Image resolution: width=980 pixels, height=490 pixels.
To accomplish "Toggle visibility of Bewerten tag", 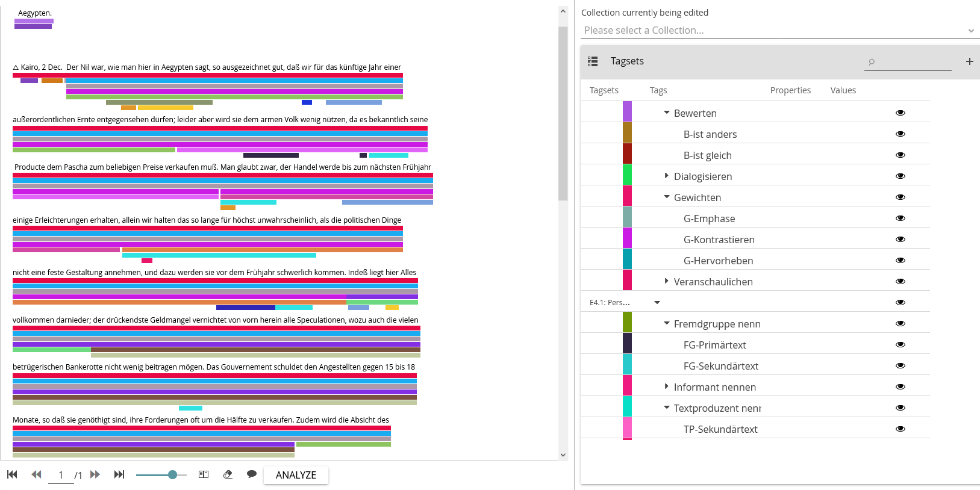I will (900, 113).
